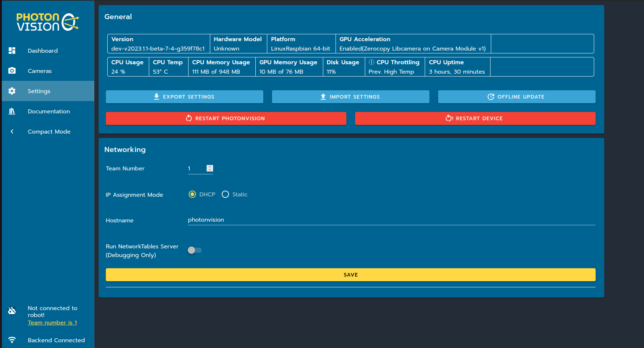Open the 'Team number is 1' link
This screenshot has width=644, height=348.
coord(52,323)
